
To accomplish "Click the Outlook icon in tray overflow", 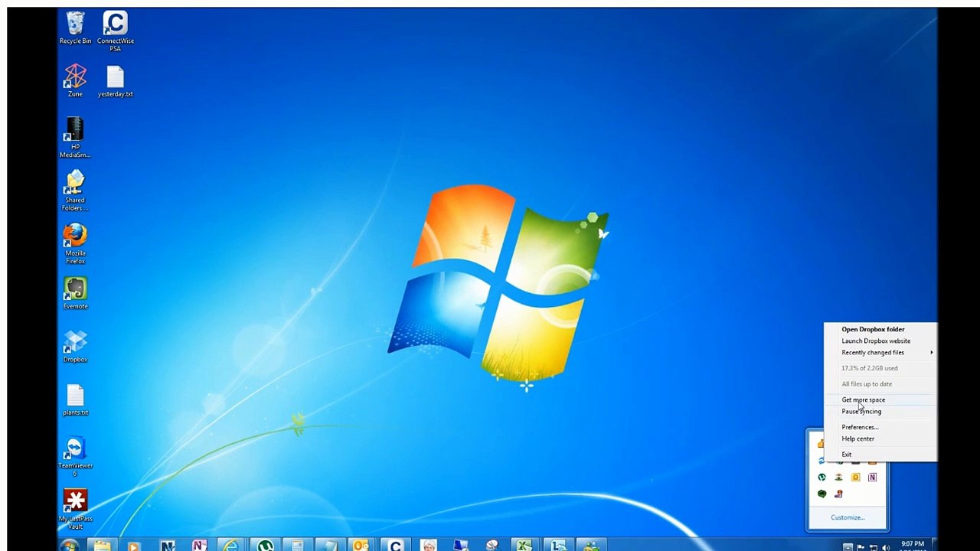I will 855,478.
